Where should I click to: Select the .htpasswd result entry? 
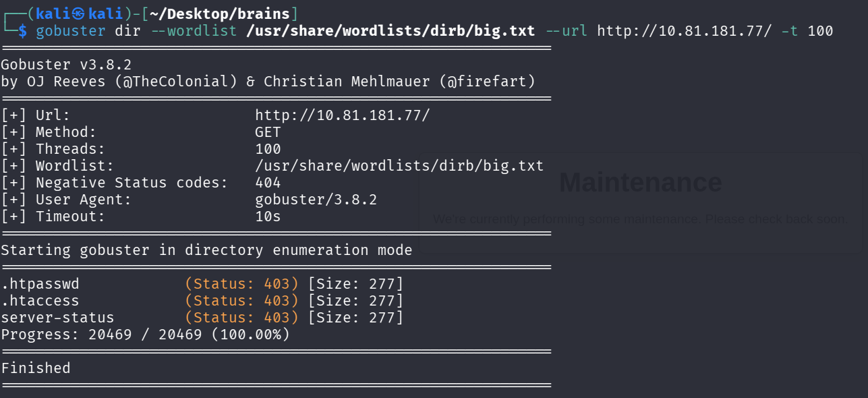40,284
